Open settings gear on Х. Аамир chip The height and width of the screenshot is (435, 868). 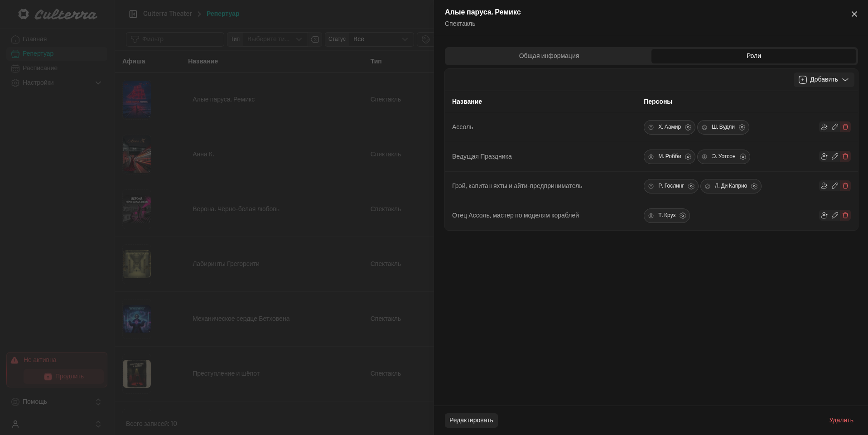[x=688, y=127]
